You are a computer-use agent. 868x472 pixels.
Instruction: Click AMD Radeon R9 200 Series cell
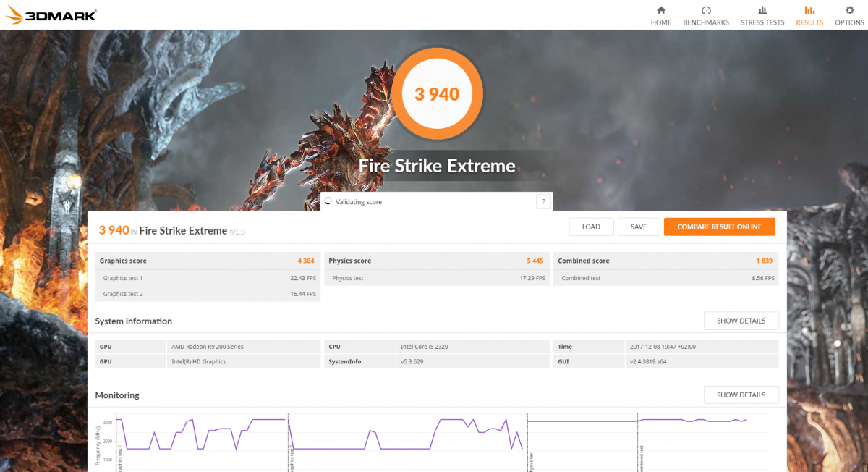tap(244, 347)
